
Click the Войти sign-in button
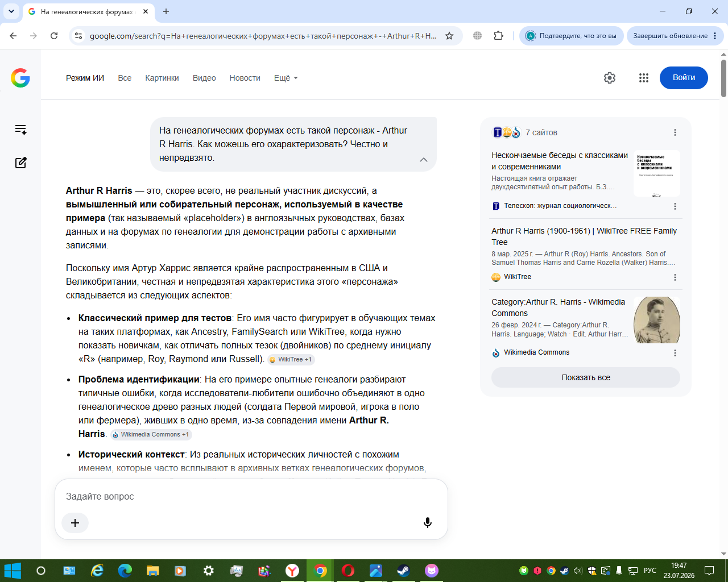tap(684, 78)
